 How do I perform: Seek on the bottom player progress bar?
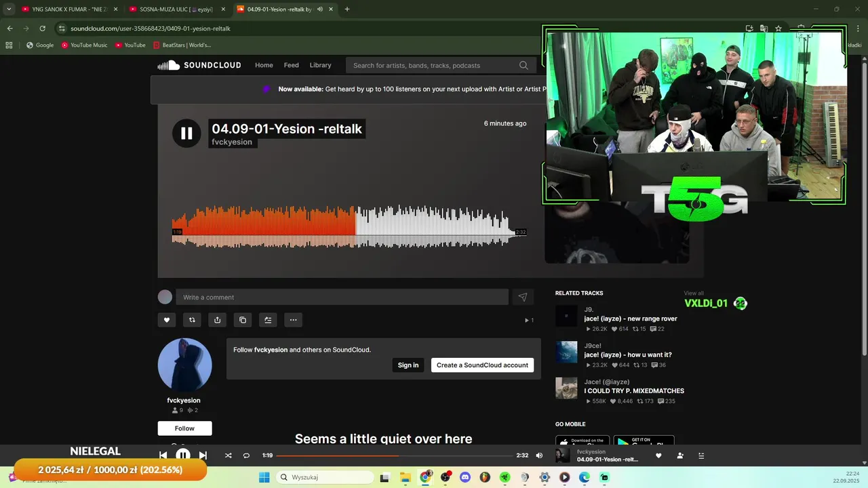point(394,455)
